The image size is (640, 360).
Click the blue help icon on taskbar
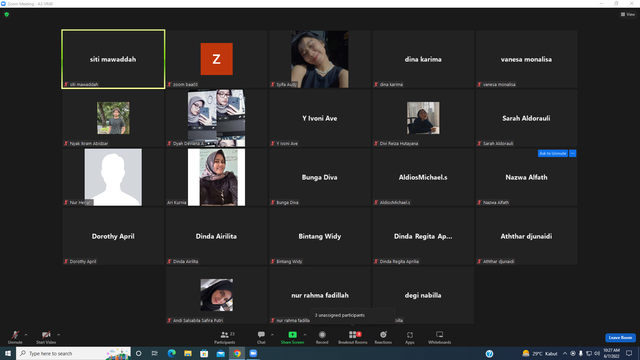point(489,353)
